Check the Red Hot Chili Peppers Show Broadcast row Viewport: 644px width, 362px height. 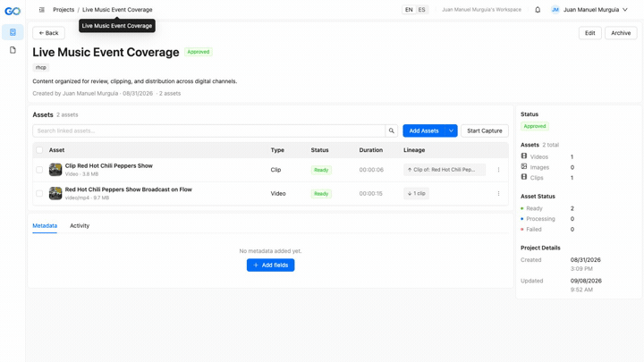(39, 193)
